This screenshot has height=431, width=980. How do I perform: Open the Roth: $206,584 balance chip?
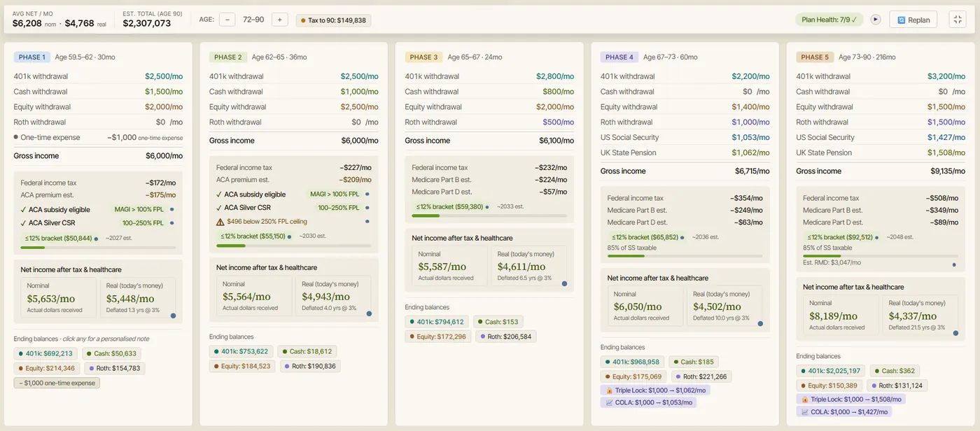[506, 337]
